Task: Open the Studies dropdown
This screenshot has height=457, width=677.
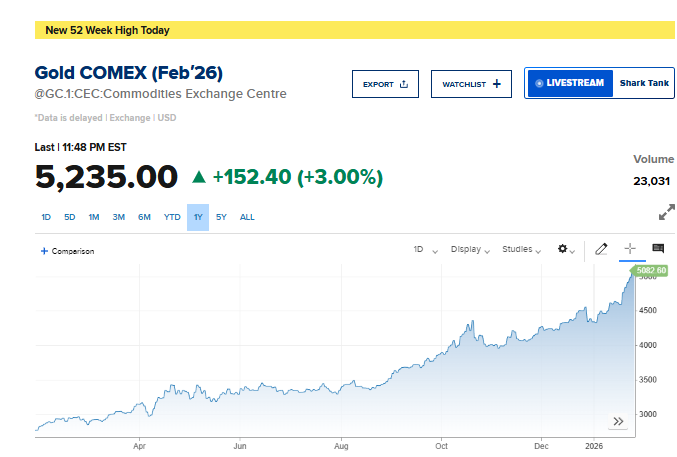Action: (x=522, y=249)
